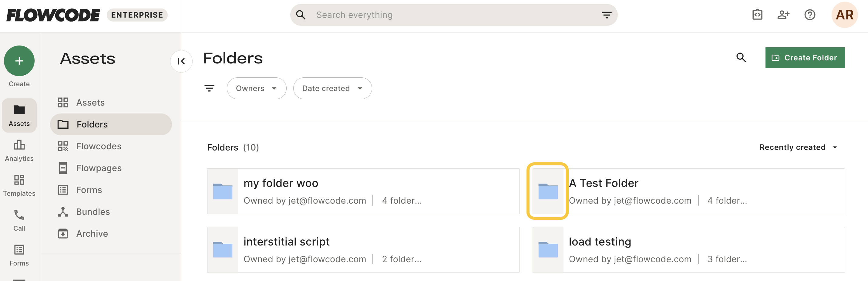Open Assets in the left rail
The height and width of the screenshot is (281, 868).
coord(19,115)
